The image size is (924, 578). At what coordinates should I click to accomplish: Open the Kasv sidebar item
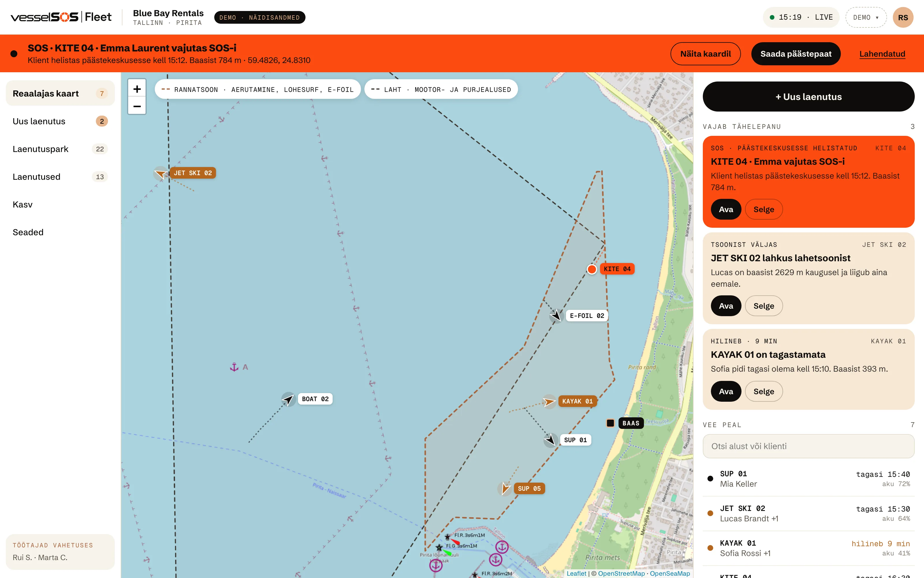(60, 205)
